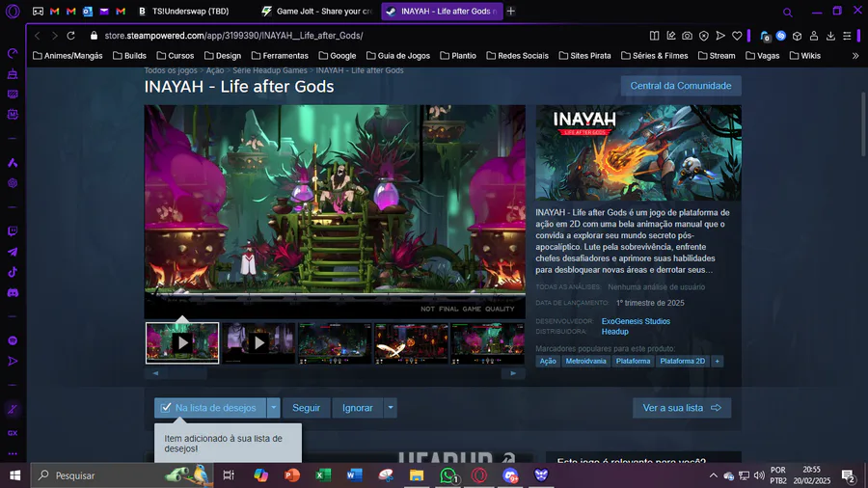Image resolution: width=868 pixels, height=488 pixels.
Task: Go back to previous page
Action: coord(37,36)
